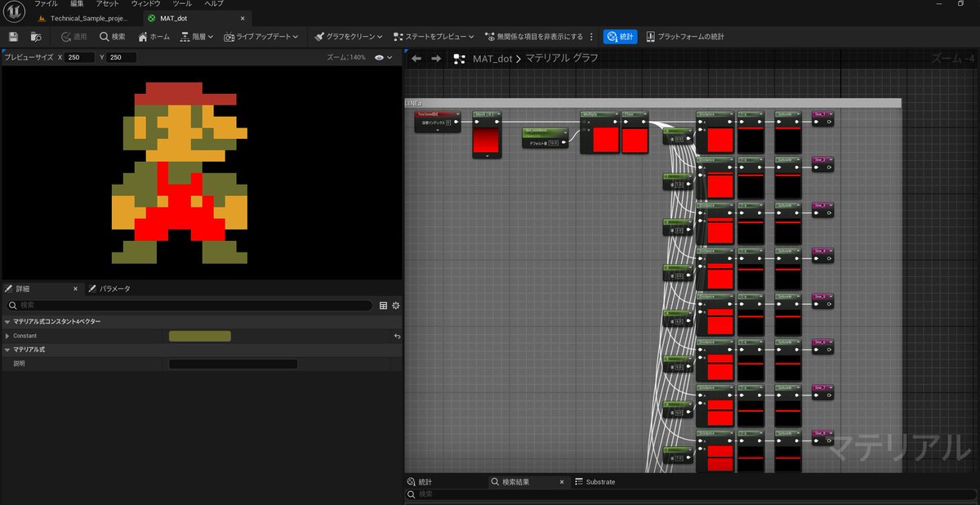Open the ツール (Tools) menu
This screenshot has width=980, height=505.
pyautogui.click(x=182, y=4)
